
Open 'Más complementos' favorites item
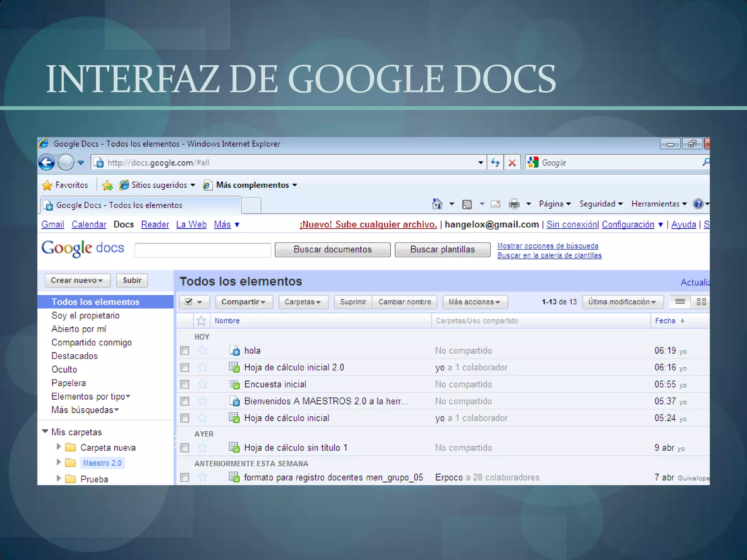tap(250, 185)
